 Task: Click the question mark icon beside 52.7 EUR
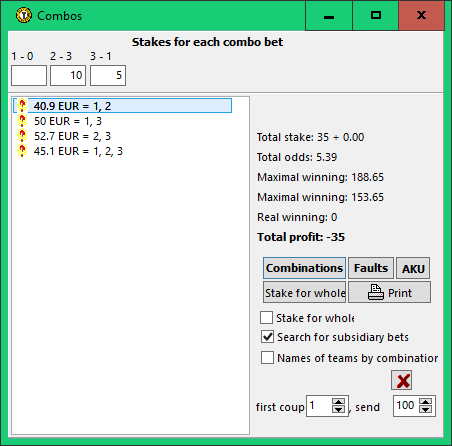[22, 136]
